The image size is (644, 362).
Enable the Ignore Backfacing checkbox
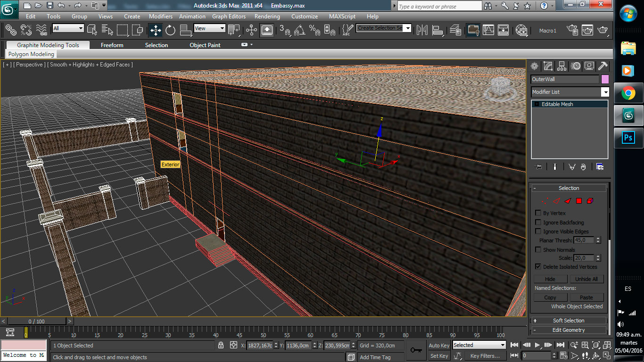(x=538, y=222)
